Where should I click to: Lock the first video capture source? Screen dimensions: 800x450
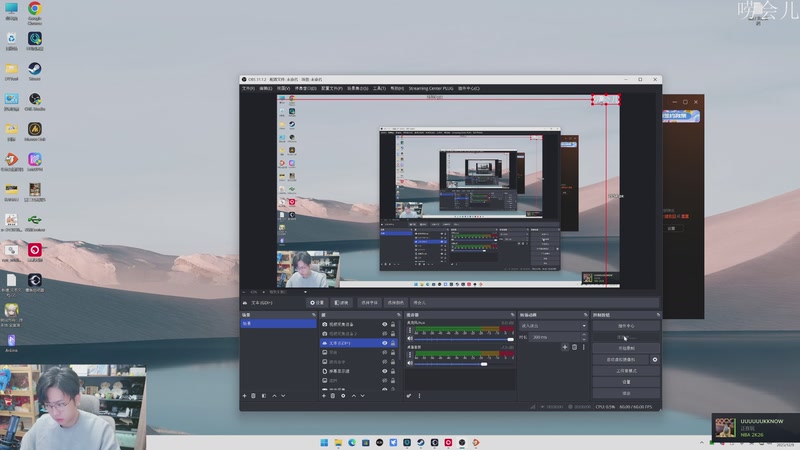point(393,324)
